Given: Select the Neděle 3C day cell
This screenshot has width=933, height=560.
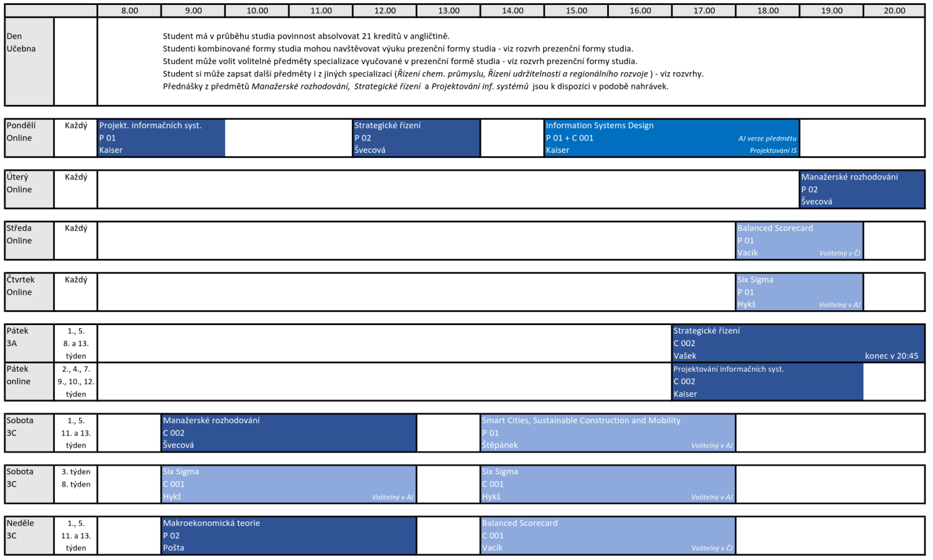Looking at the screenshot, I should coord(29,536).
